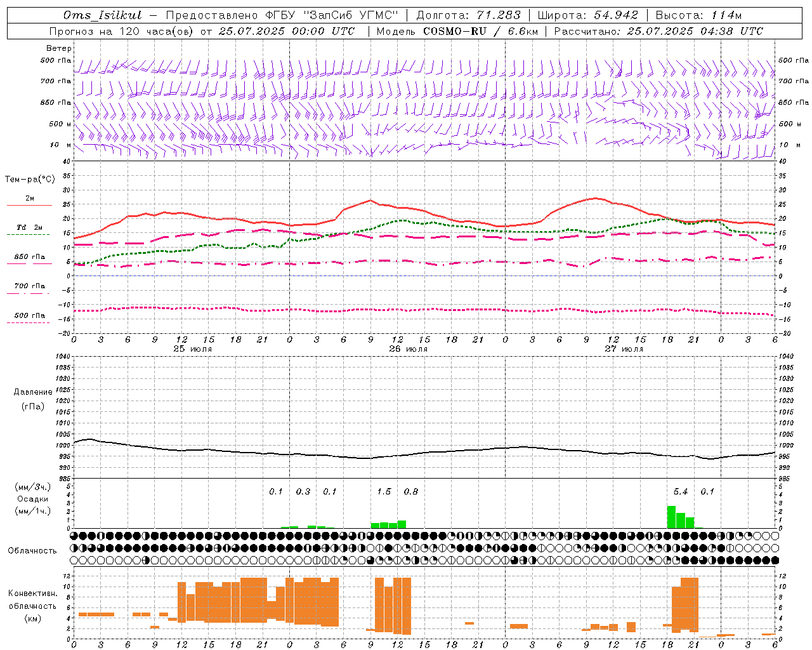
Task: Click the precipitation value '5.4'
Action: tap(681, 491)
